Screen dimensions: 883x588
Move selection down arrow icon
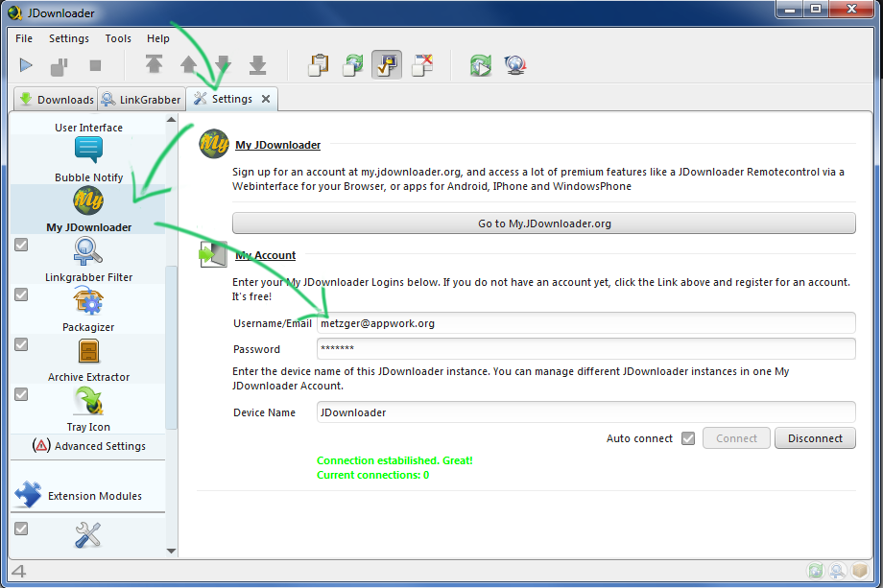click(224, 64)
